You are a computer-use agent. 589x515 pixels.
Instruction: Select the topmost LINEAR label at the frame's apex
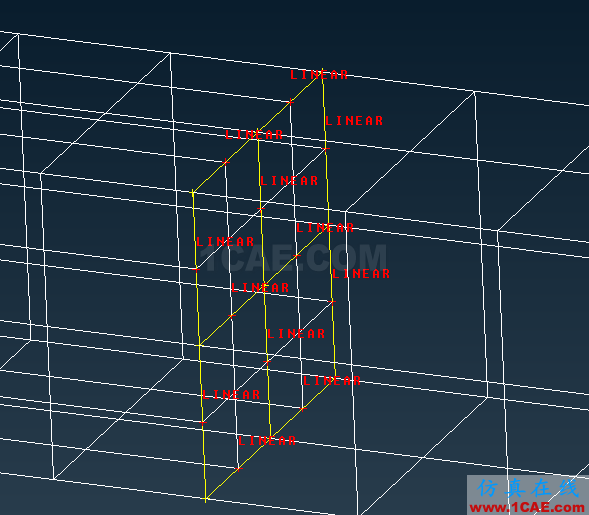click(x=319, y=75)
